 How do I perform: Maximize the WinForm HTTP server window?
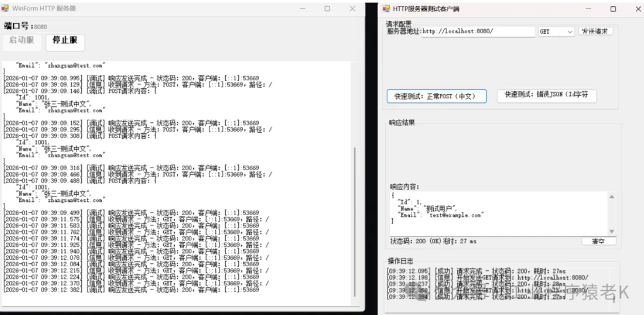point(327,9)
